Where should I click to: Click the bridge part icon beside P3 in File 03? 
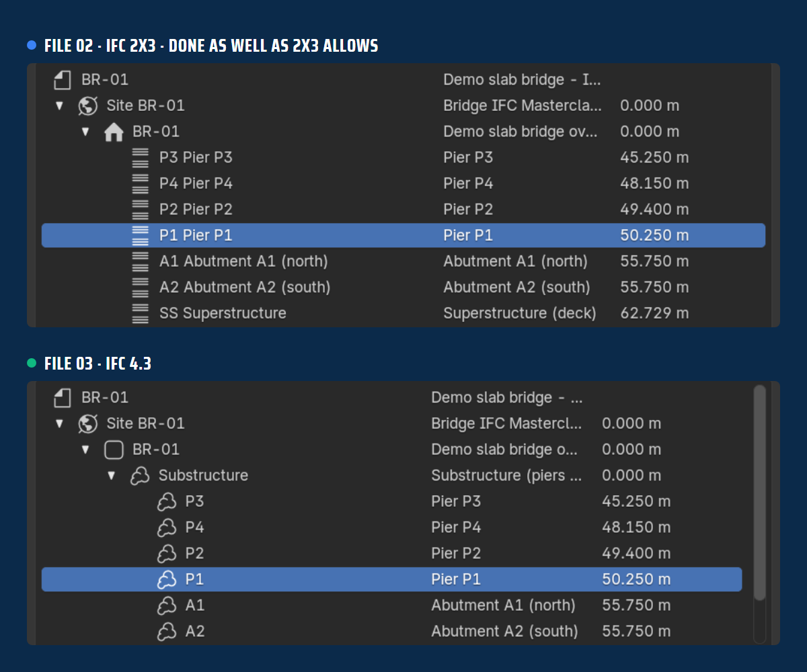pos(166,502)
